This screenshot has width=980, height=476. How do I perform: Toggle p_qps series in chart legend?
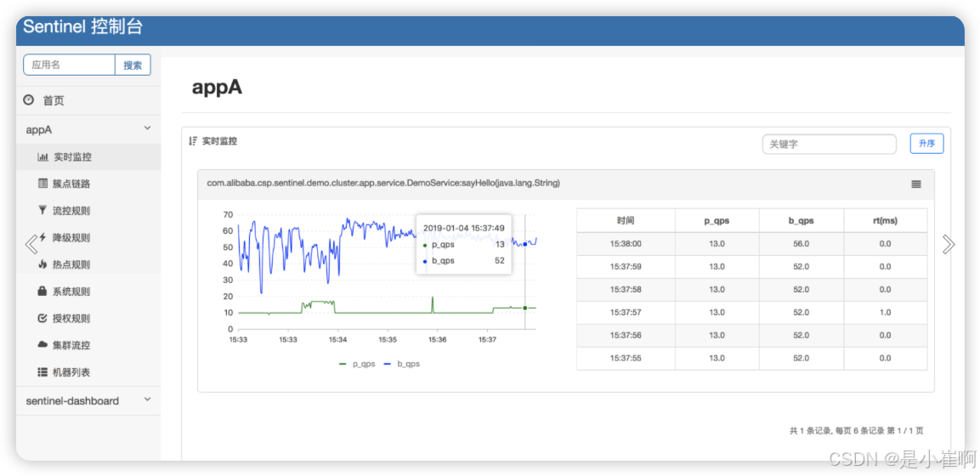tap(357, 364)
